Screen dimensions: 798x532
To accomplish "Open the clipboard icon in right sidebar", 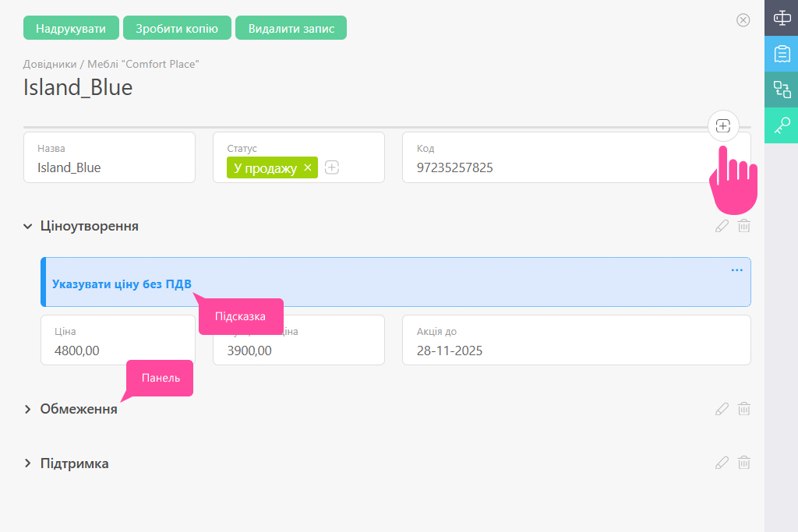I will [781, 53].
